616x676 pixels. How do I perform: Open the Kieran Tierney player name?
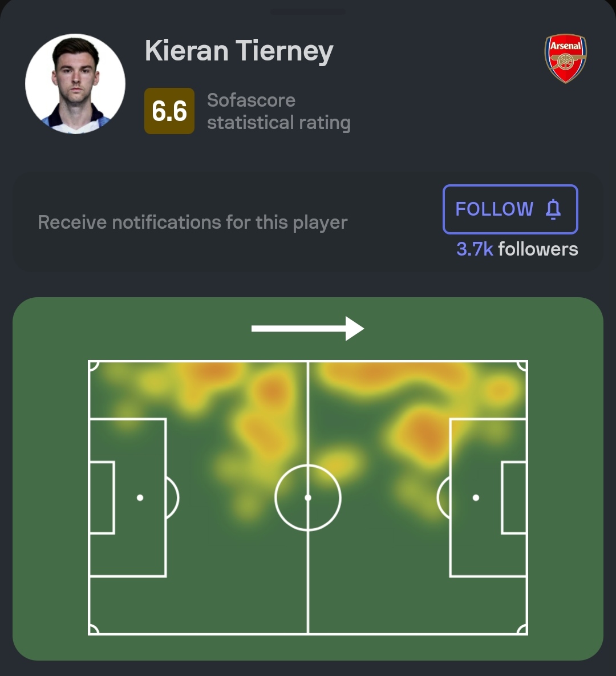(x=239, y=51)
